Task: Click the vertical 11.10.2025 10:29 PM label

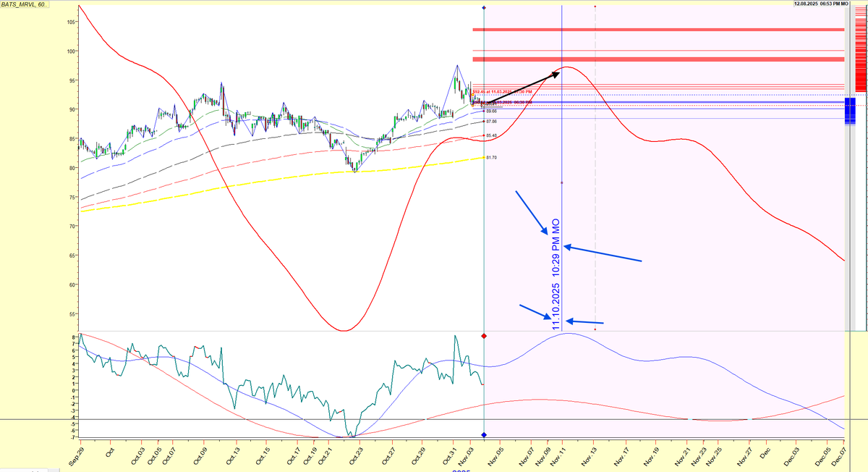Action: 556,276
